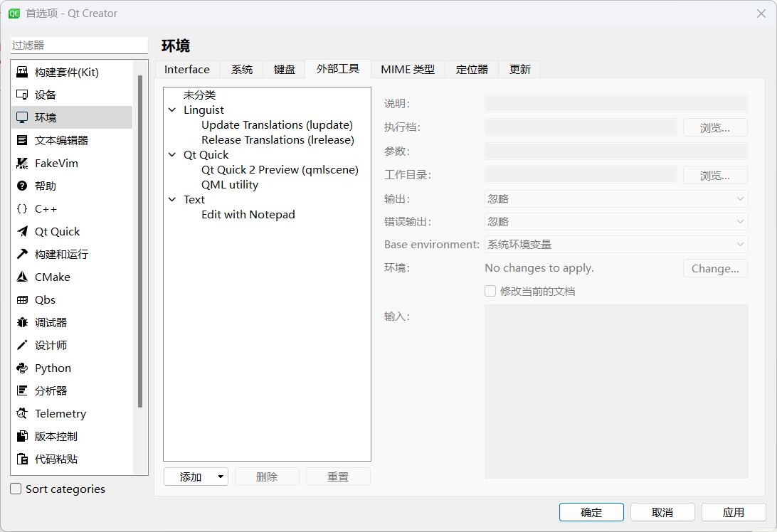Click the 代码粘贴 clipboard icon

click(x=22, y=459)
